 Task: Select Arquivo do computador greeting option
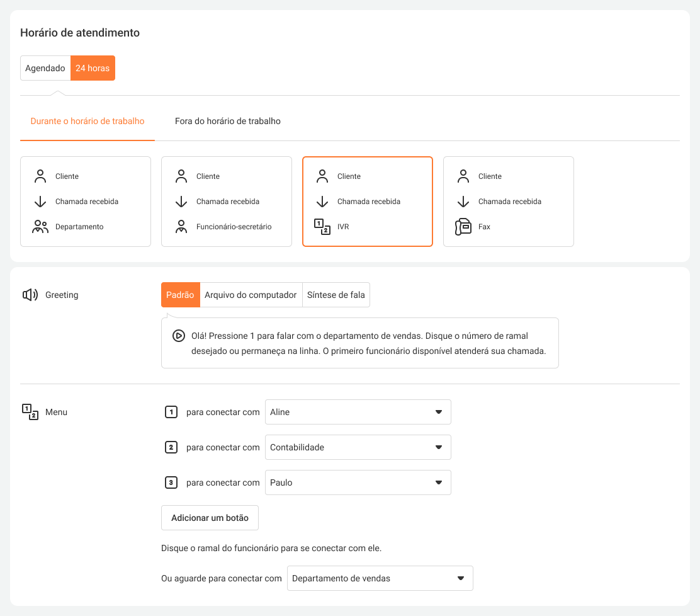[251, 295]
